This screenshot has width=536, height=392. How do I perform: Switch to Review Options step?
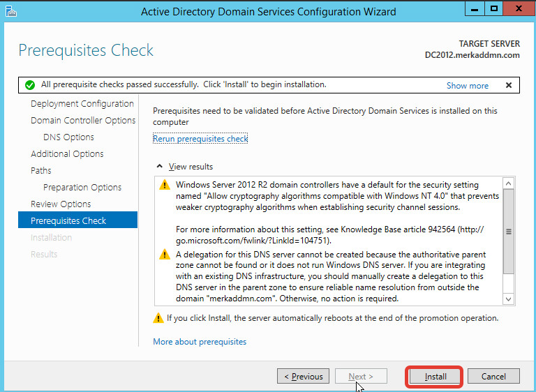point(61,204)
